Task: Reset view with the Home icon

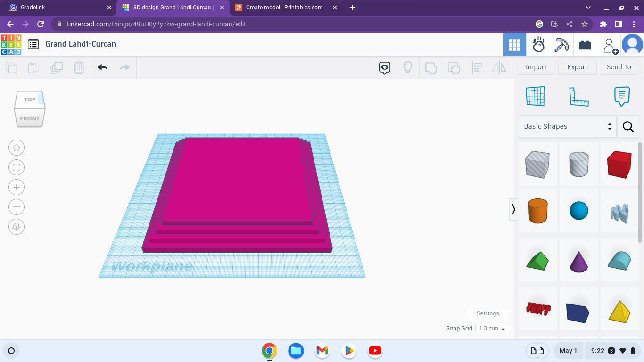Action: click(x=17, y=148)
